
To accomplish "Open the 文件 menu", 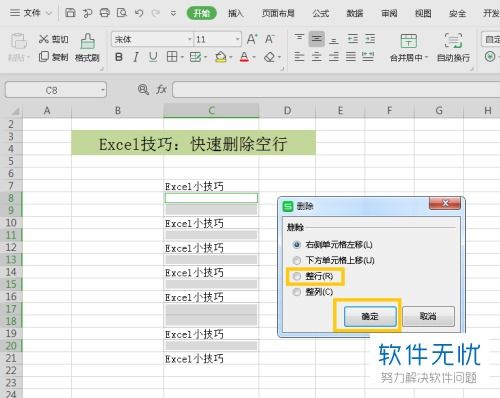I will pyautogui.click(x=26, y=13).
